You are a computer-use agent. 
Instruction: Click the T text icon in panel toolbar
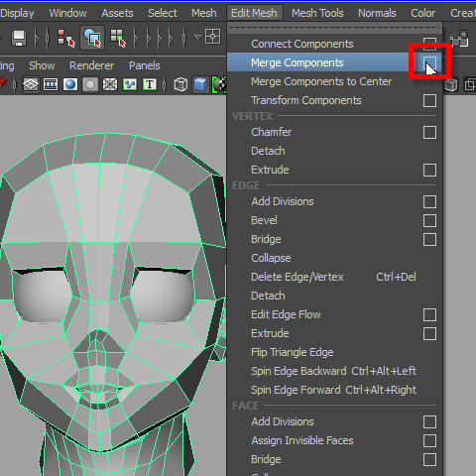pos(150,84)
